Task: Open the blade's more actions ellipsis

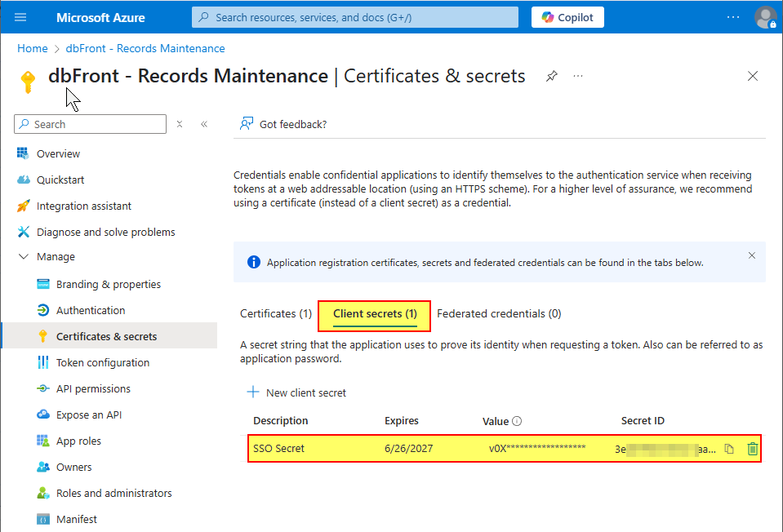Action: 578,76
